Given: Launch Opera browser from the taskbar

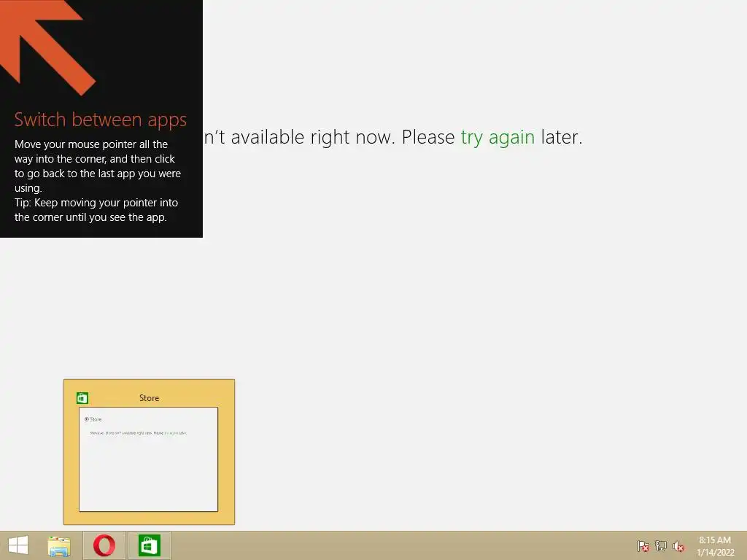Looking at the screenshot, I should pos(104,545).
